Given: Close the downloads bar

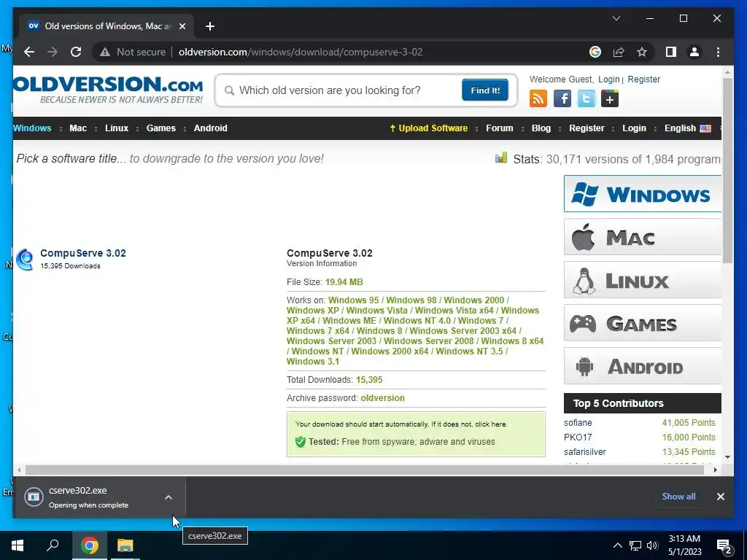Looking at the screenshot, I should point(720,496).
